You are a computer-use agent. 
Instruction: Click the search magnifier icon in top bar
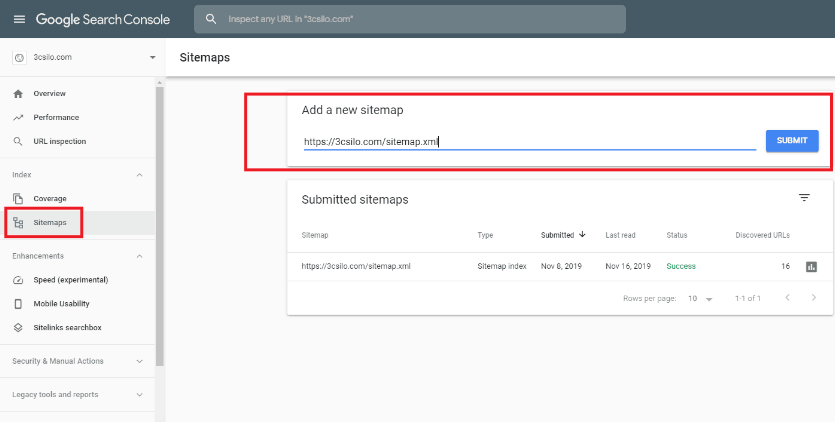pyautogui.click(x=210, y=19)
